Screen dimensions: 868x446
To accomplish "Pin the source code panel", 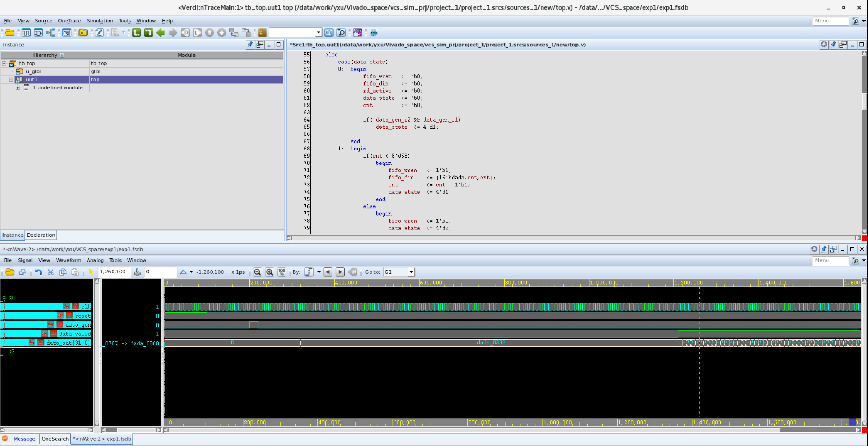I will pos(833,45).
